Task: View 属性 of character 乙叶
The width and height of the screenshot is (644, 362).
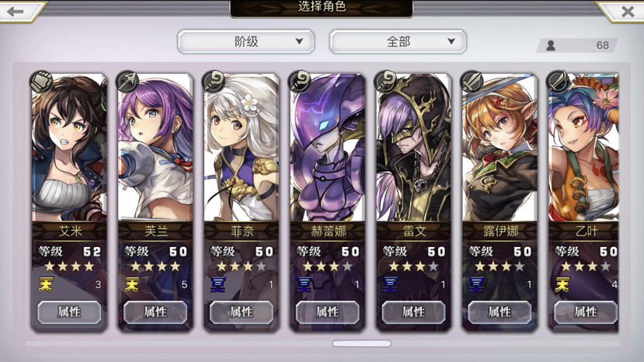Action: coord(585,312)
